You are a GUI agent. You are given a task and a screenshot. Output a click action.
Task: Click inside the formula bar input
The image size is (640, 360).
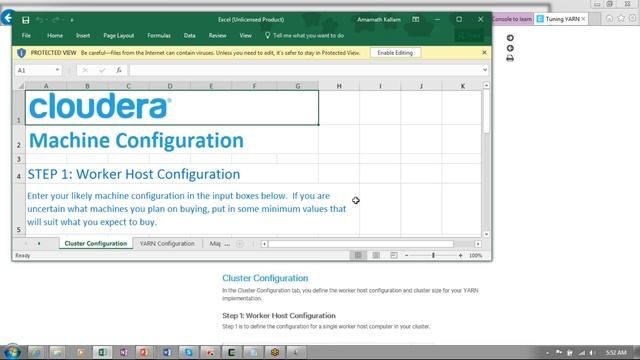[x=305, y=70]
